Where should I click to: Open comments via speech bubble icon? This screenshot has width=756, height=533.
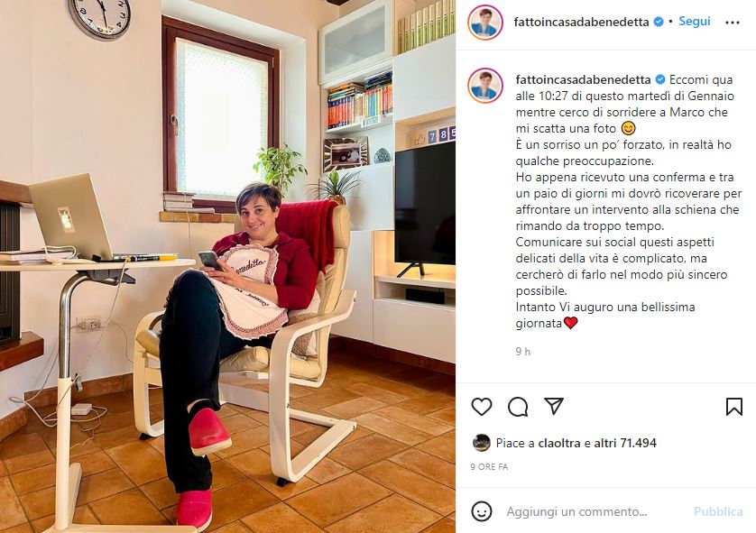point(518,407)
